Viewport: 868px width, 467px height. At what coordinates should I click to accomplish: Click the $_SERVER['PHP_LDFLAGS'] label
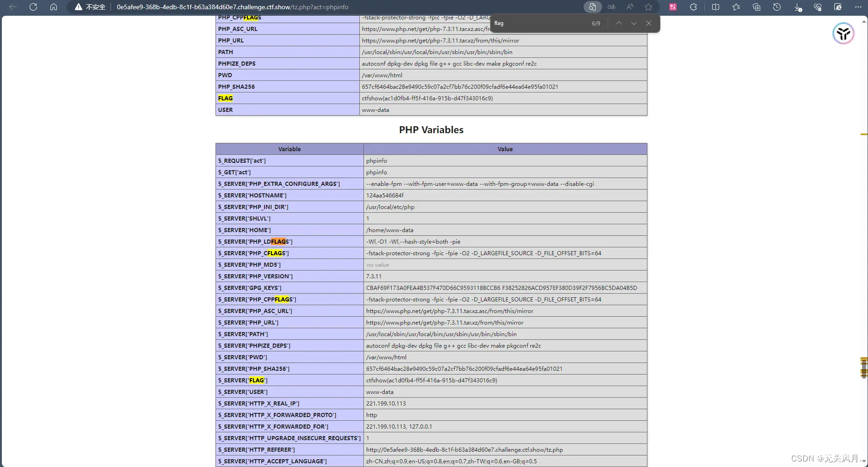tap(255, 241)
